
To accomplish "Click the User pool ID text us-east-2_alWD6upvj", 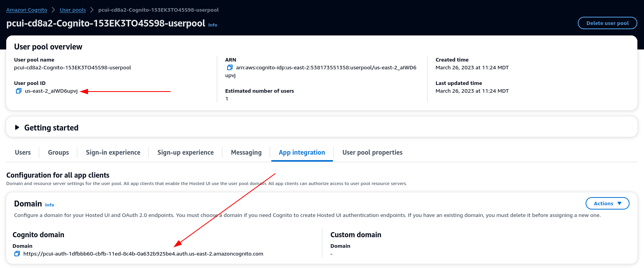I will click(51, 91).
